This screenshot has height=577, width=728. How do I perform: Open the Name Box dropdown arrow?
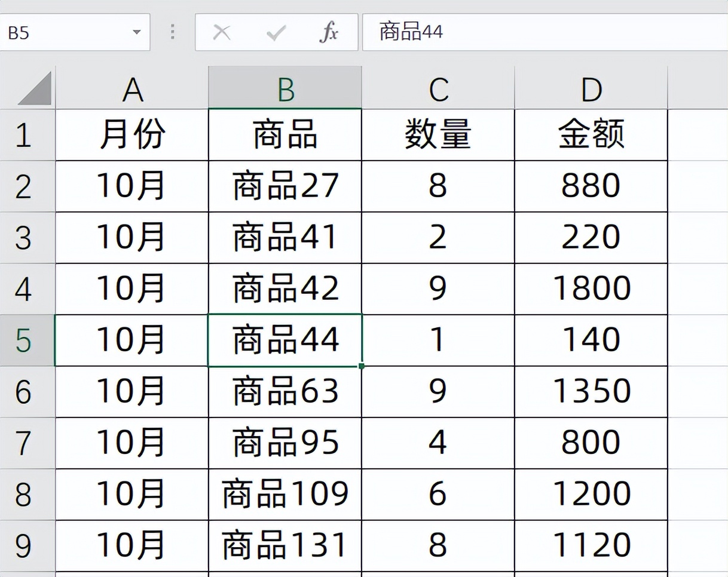139,32
